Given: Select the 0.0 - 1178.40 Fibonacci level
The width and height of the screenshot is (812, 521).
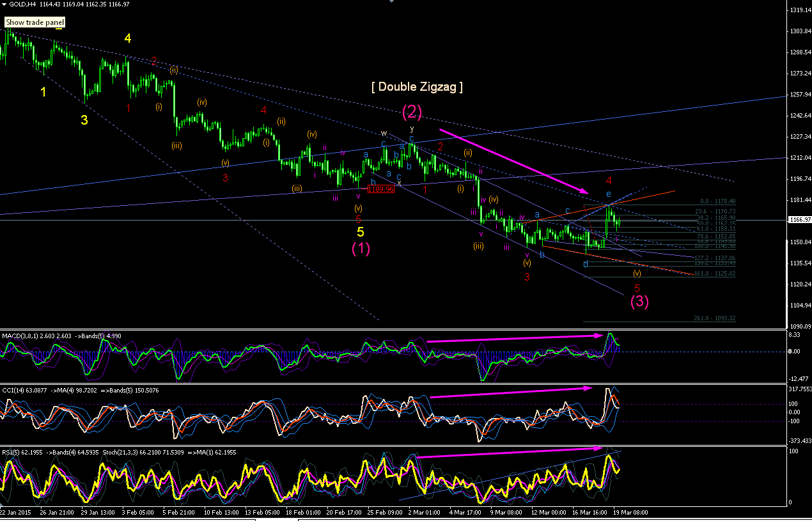Looking at the screenshot, I should coord(718,201).
